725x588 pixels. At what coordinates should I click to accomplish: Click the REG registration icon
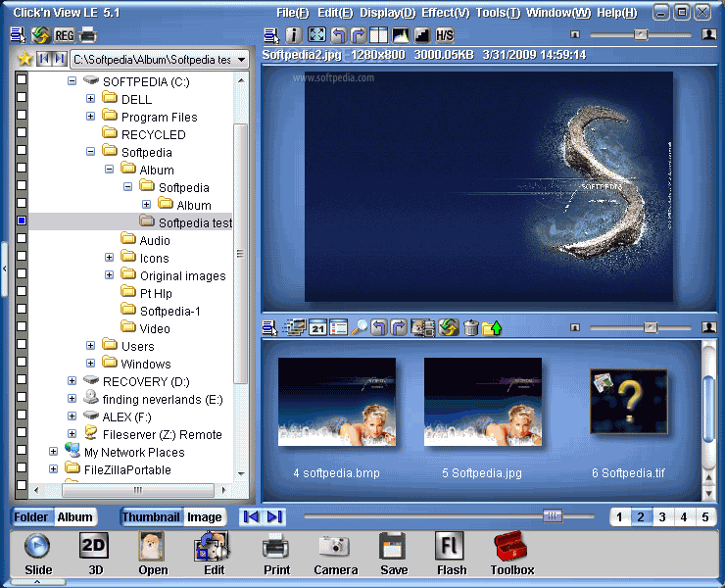pyautogui.click(x=65, y=35)
